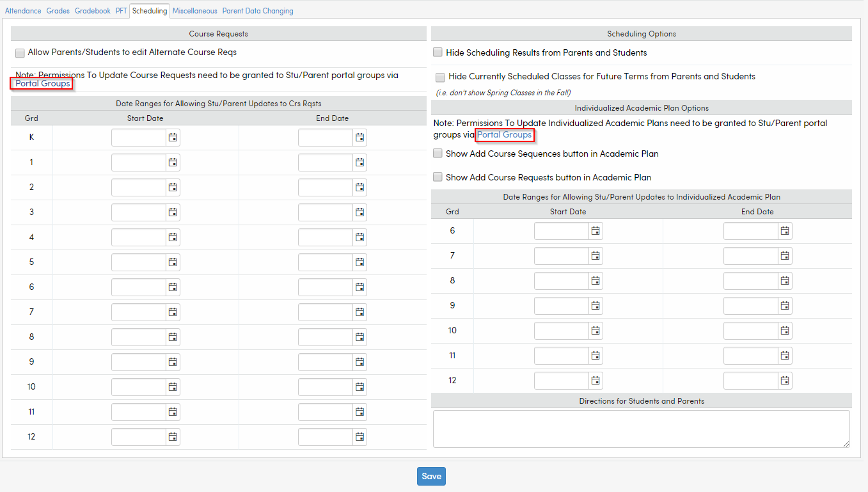Open the calendar picker for grade 8 end date in Academic Plan
The width and height of the screenshot is (868, 492).
[785, 280]
